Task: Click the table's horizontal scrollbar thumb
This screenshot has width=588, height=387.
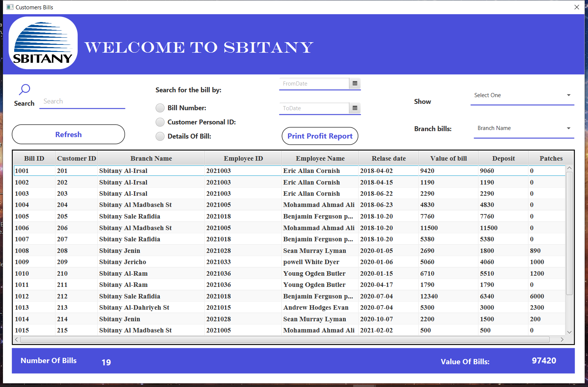Action: tap(285, 340)
